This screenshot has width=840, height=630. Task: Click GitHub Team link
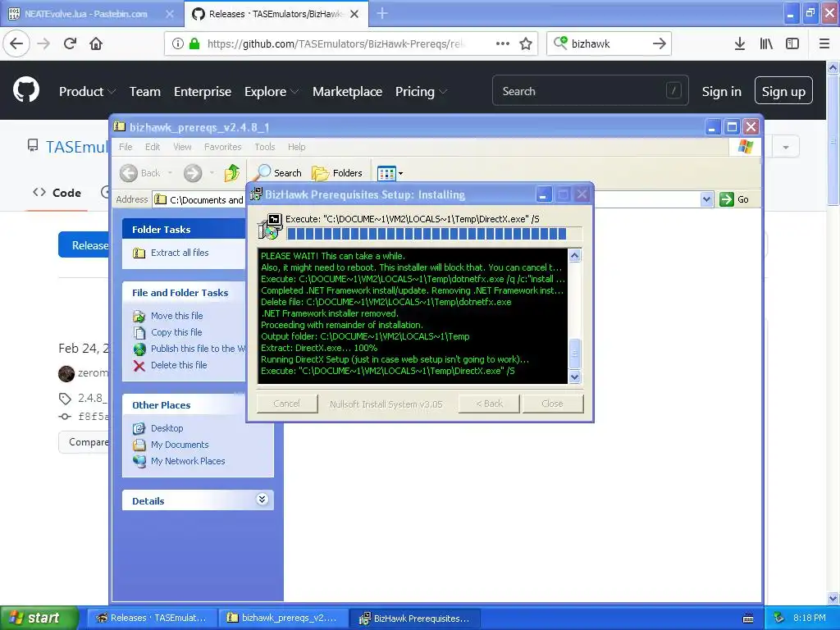(144, 92)
